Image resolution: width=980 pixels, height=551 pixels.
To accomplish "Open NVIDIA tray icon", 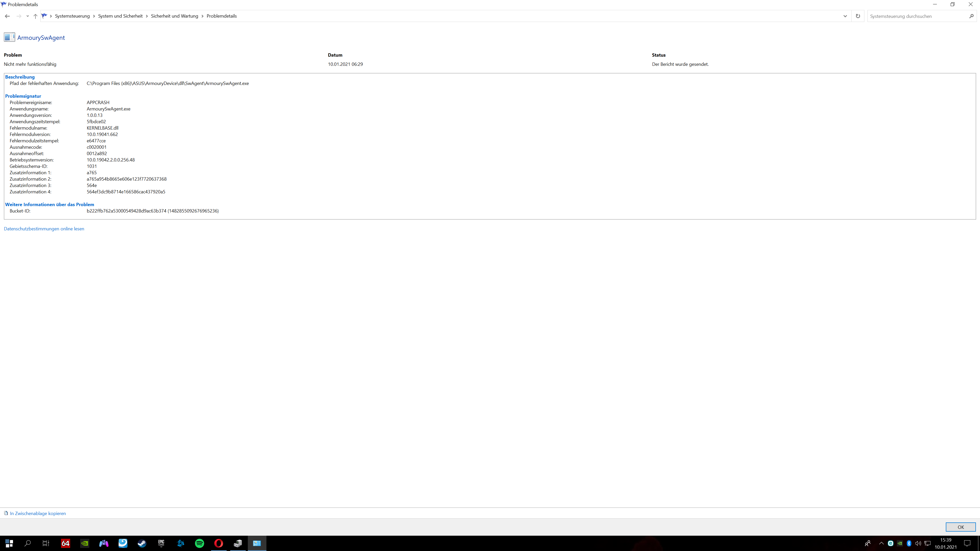I will (x=900, y=543).
